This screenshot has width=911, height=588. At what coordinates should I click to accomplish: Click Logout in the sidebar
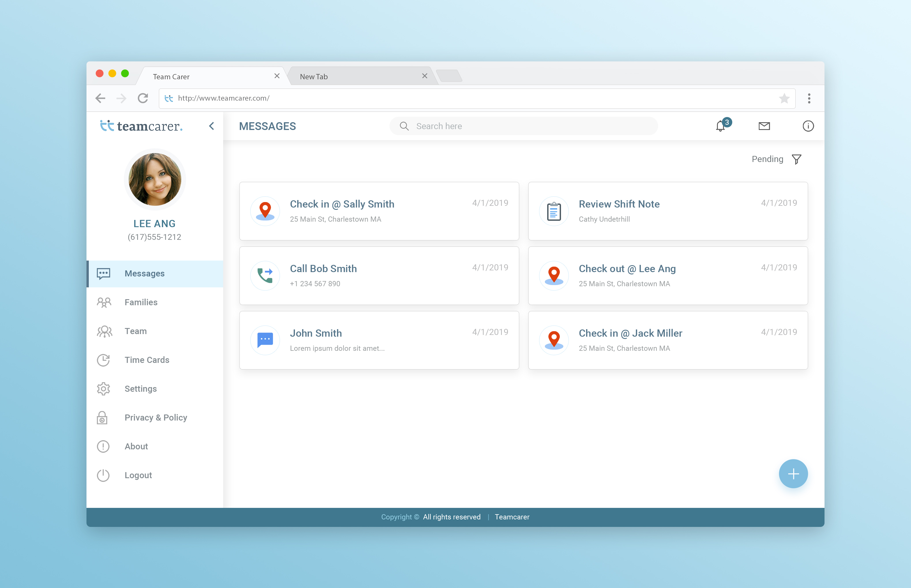point(138,475)
